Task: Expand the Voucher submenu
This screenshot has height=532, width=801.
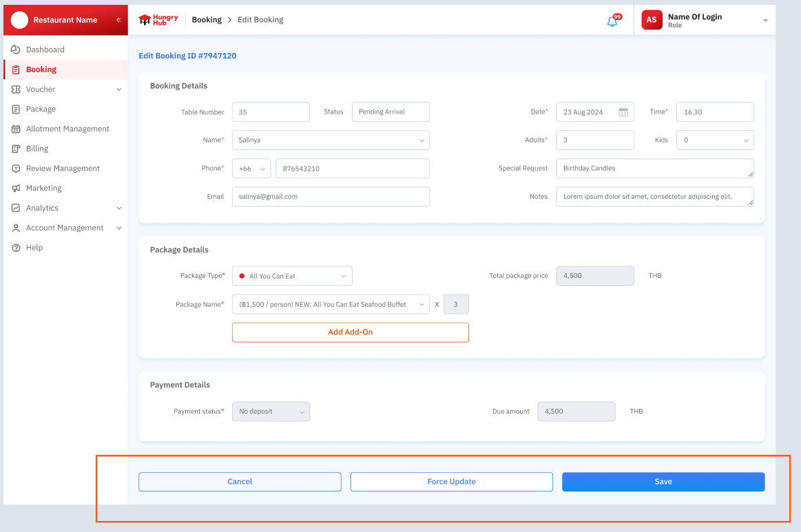Action: coord(118,89)
